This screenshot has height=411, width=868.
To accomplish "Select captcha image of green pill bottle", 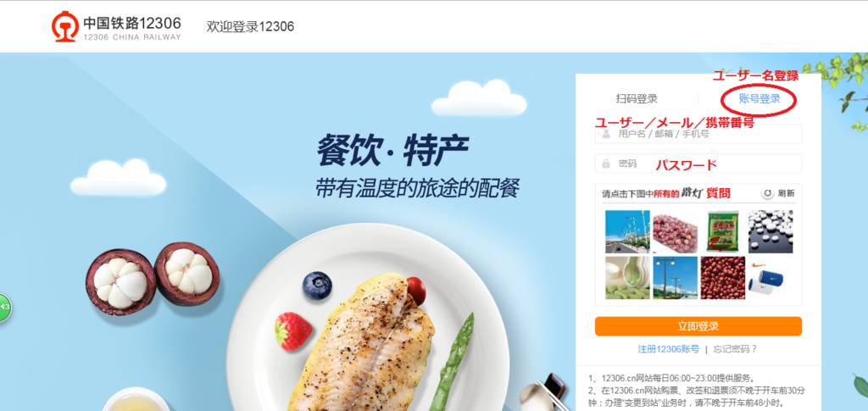I will coord(627,278).
